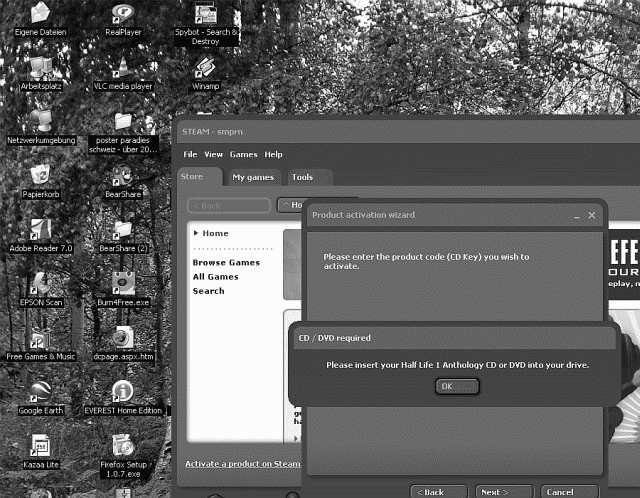Click Next in the activation wizard
This screenshot has height=498, width=640.
[504, 492]
